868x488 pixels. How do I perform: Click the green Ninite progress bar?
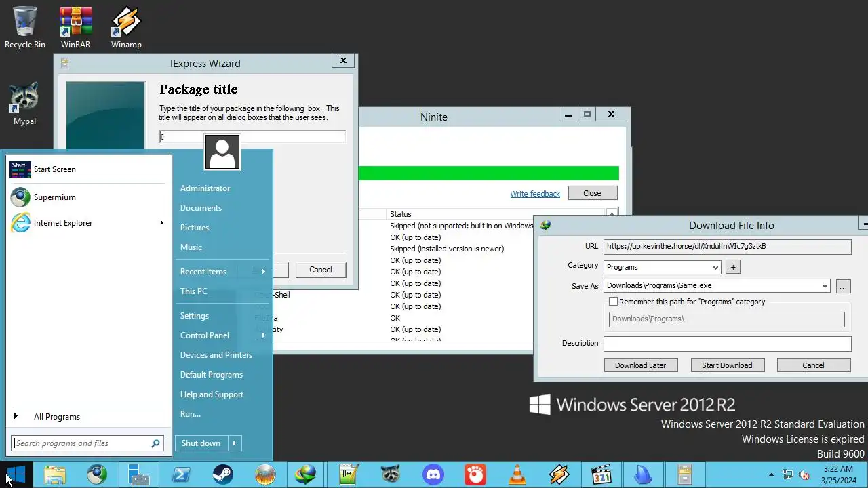point(488,173)
